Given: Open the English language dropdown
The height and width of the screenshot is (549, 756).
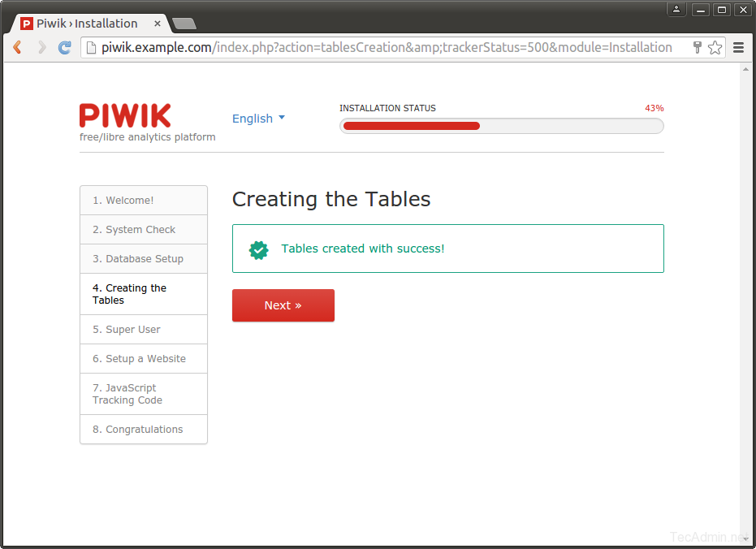Looking at the screenshot, I should coord(258,119).
